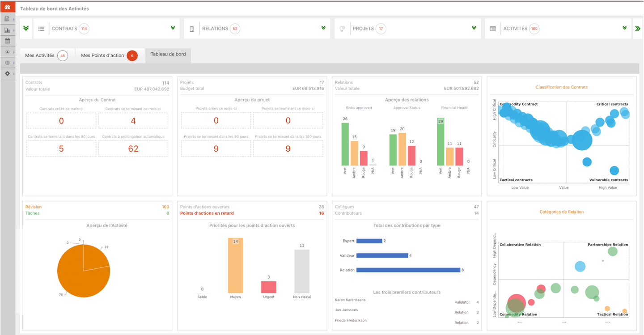
Task: Expand the submenu arrow next to the bar chart icon
Action: (14, 31)
